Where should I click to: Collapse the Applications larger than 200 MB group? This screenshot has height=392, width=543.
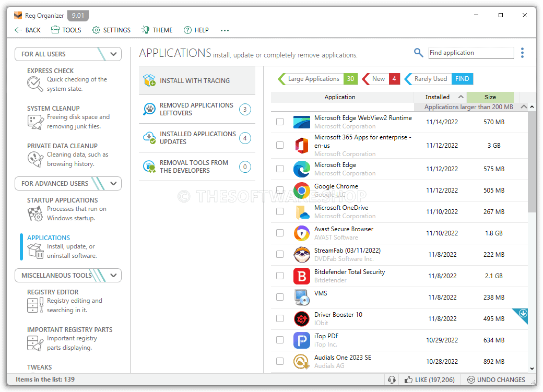point(524,106)
